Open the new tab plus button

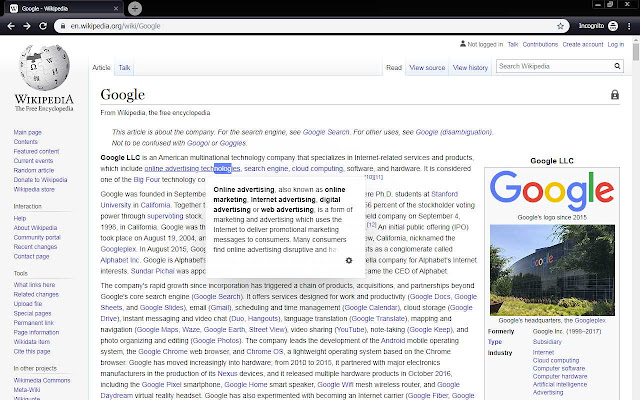point(134,8)
